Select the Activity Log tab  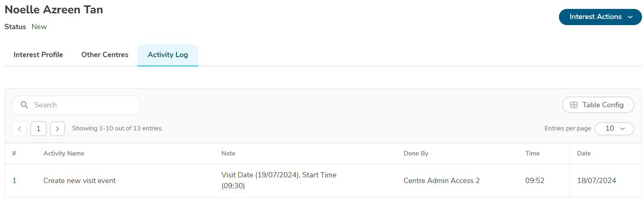pos(168,55)
